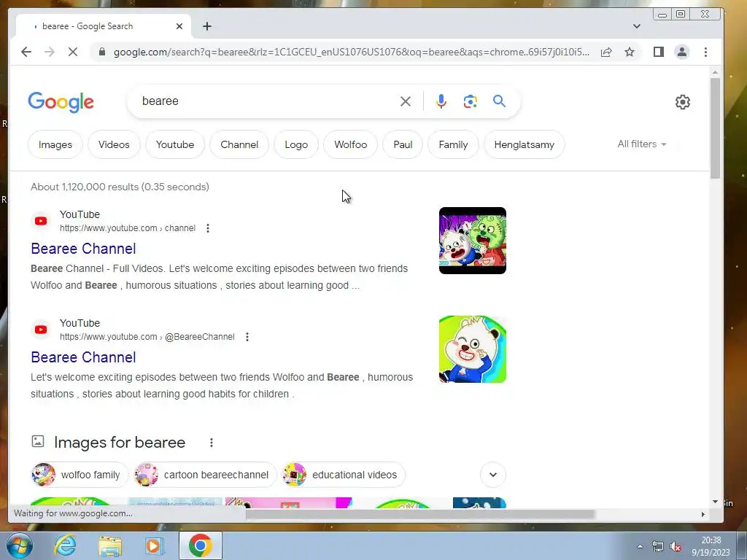Screen dimensions: 747x560
Task: View site information via the lock icon
Action: [102, 52]
